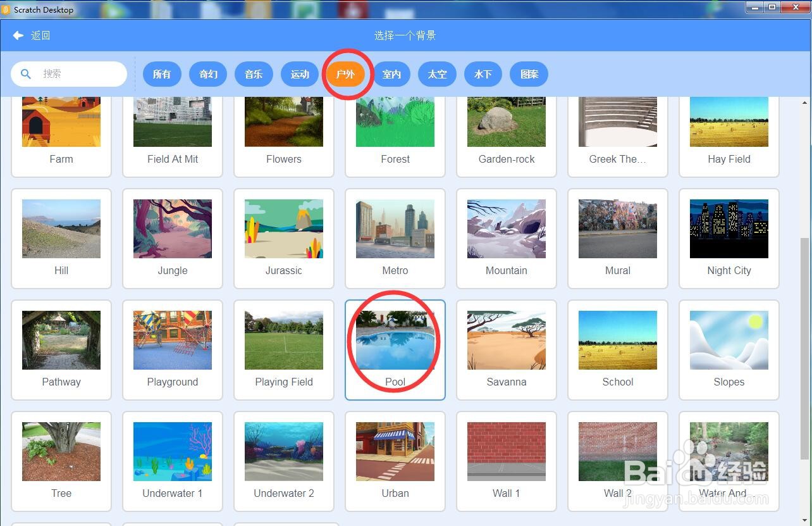The image size is (812, 526).
Task: Select the Slopes backdrop
Action: (x=729, y=350)
